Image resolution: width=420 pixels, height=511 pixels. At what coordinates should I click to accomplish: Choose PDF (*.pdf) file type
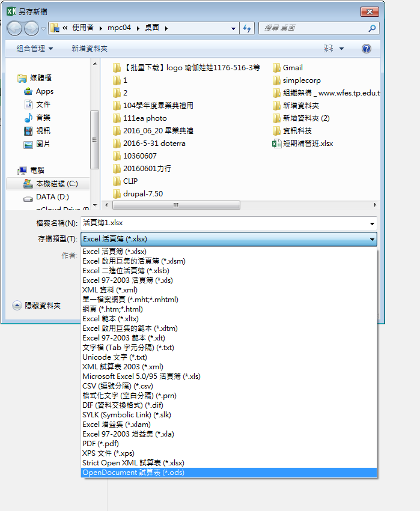click(x=228, y=444)
